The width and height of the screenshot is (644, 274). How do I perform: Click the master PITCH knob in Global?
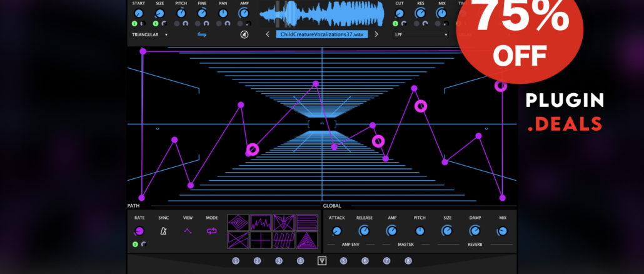tap(420, 231)
